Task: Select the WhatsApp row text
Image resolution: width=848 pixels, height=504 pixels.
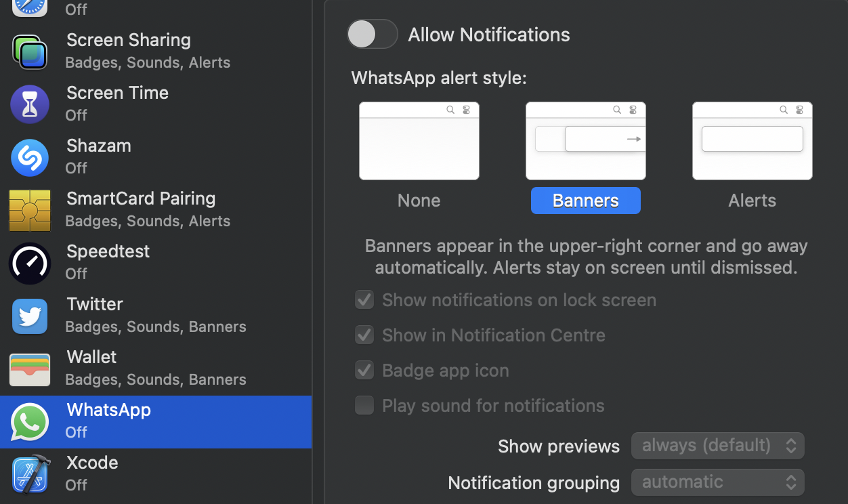Action: pyautogui.click(x=108, y=410)
